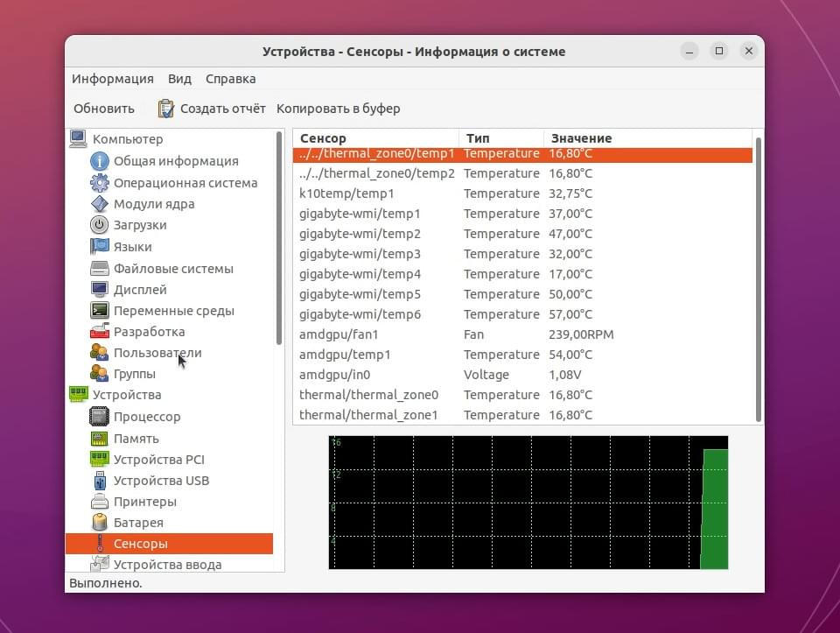
Task: Click the Общая информация info icon
Action: click(x=99, y=161)
